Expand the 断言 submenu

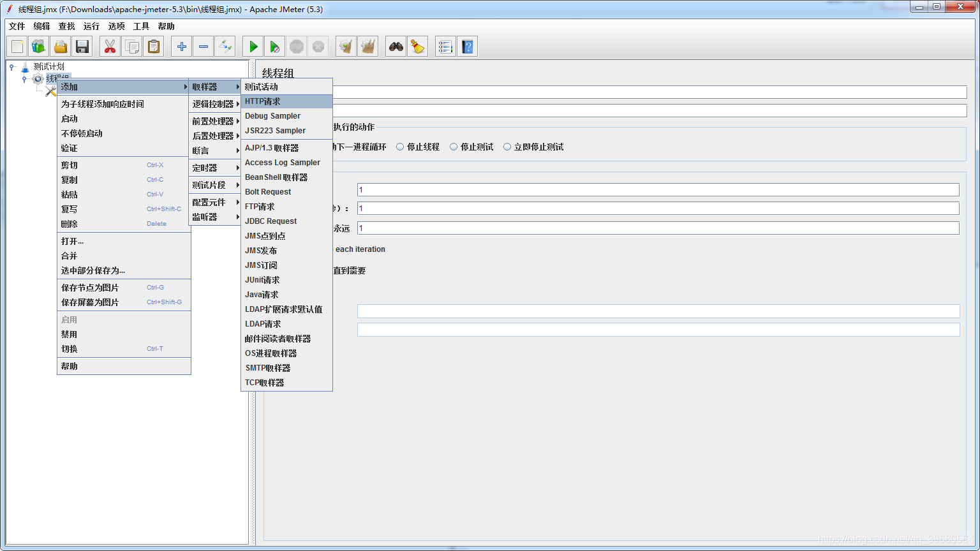tap(215, 151)
